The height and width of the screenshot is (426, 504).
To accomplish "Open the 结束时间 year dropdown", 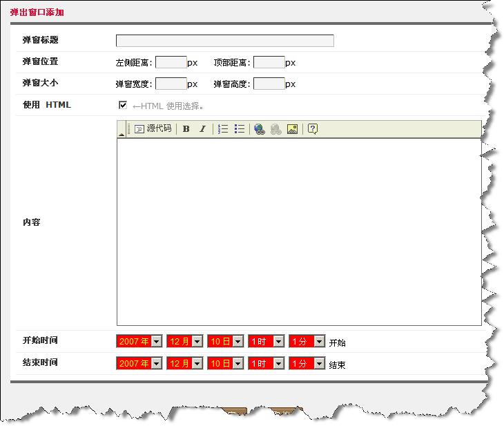I will tap(139, 363).
